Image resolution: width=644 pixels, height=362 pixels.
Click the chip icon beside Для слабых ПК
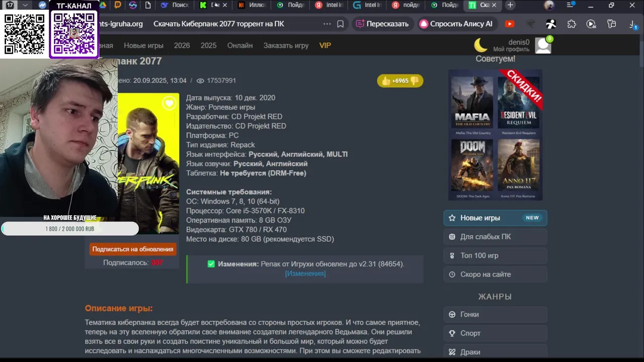452,237
